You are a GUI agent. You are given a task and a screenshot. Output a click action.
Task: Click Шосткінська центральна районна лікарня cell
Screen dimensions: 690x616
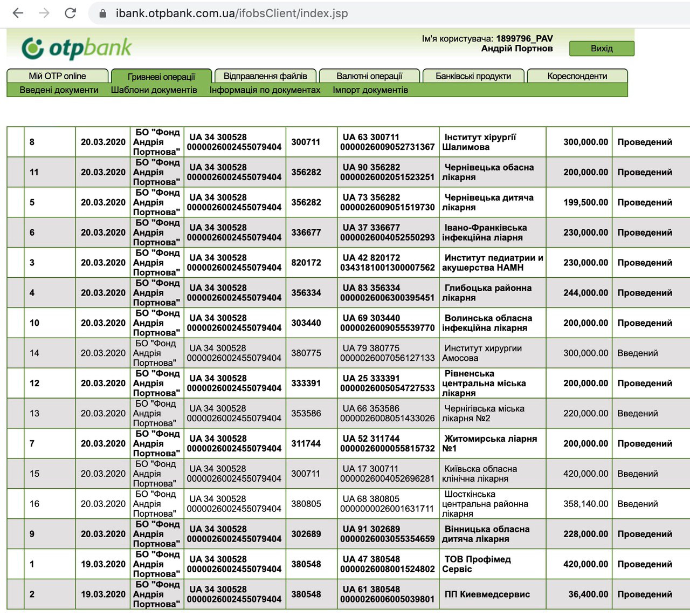coord(493,504)
